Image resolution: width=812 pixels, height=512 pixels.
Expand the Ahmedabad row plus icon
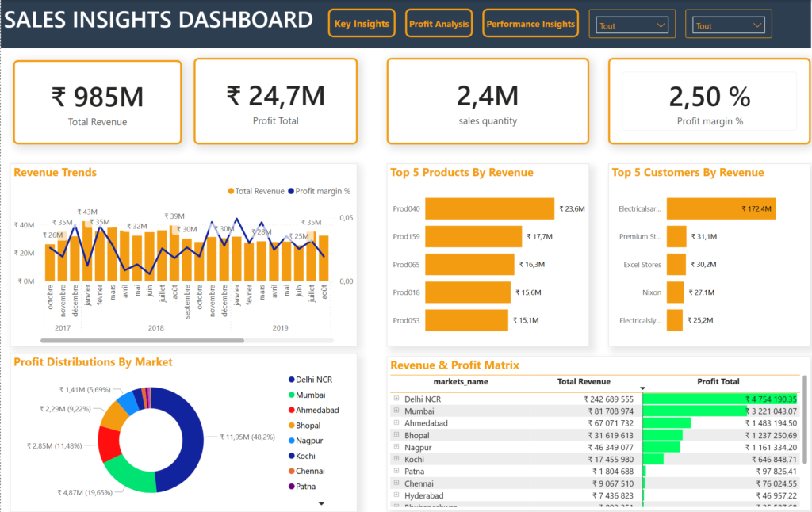pyautogui.click(x=396, y=423)
